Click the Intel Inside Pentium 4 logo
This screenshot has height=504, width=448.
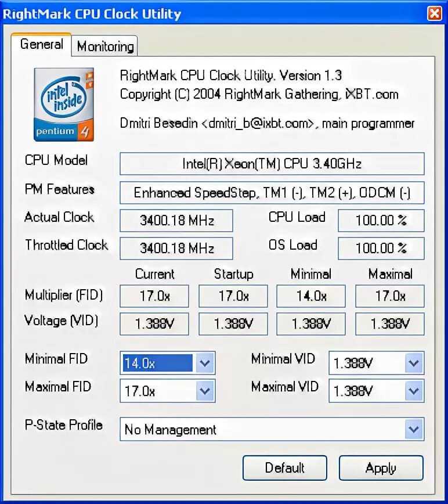pyautogui.click(x=64, y=105)
